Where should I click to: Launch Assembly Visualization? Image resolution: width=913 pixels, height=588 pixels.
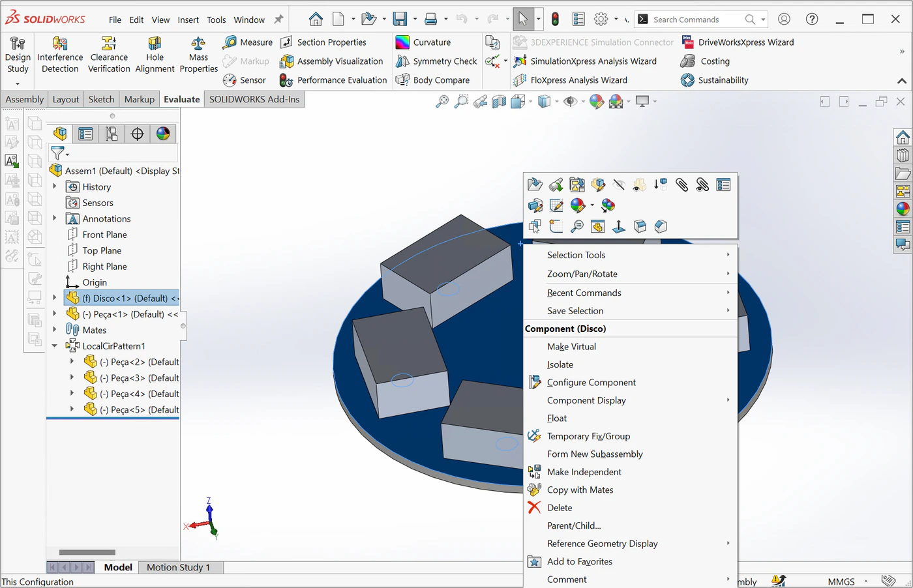[x=331, y=61]
